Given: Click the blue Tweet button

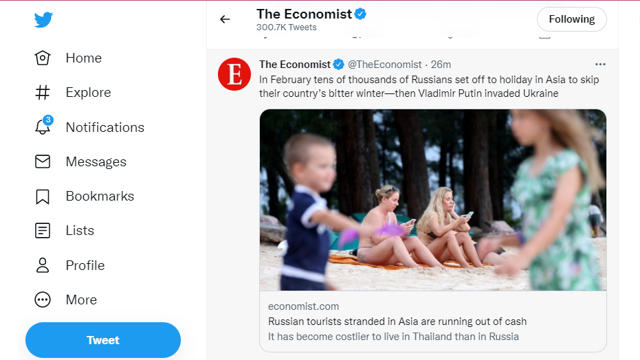Looking at the screenshot, I should (103, 340).
